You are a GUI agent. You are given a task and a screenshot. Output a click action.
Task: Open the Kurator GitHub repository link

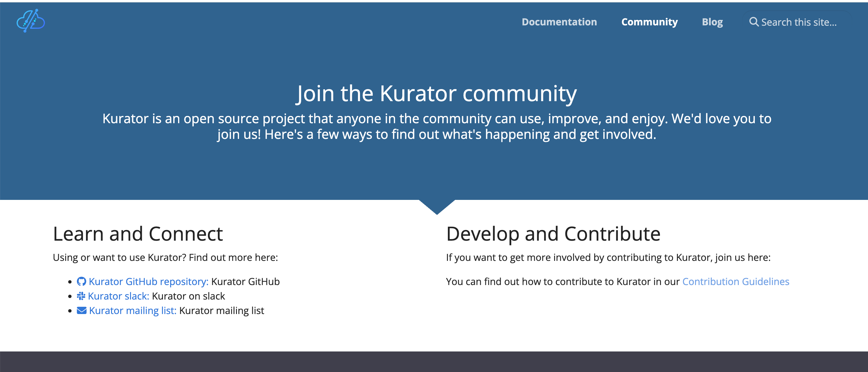[x=148, y=281]
